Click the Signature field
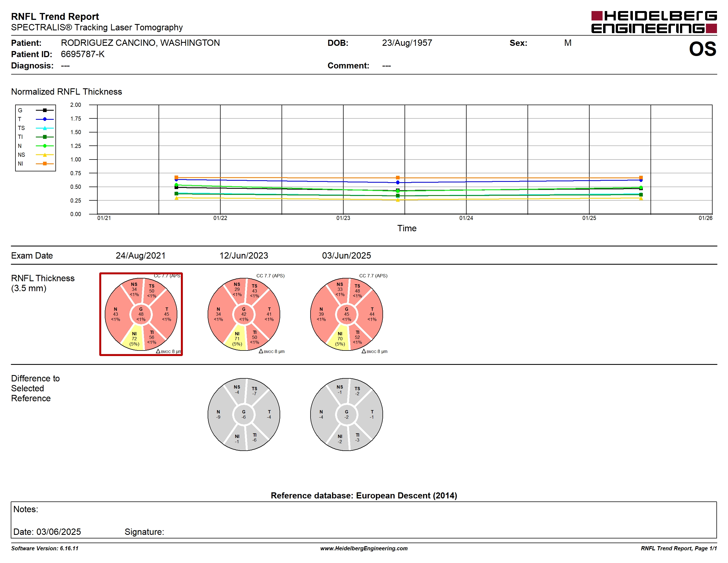Viewport: 728px width, 563px height. click(144, 532)
